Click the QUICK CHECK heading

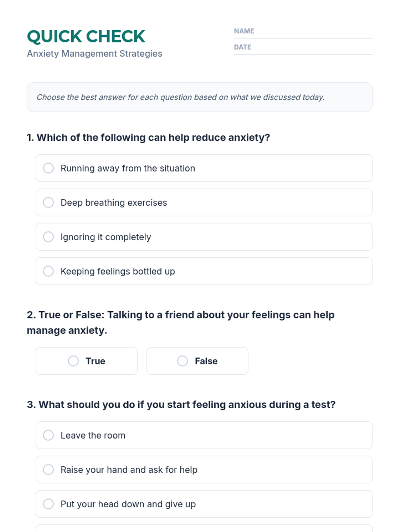[x=86, y=37]
